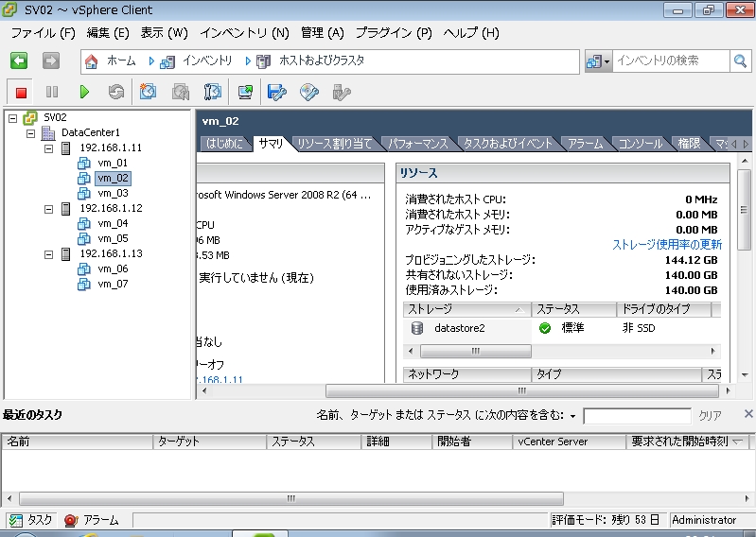This screenshot has height=537, width=756.
Task: Click the クリア button in recent tasks
Action: 711,416
